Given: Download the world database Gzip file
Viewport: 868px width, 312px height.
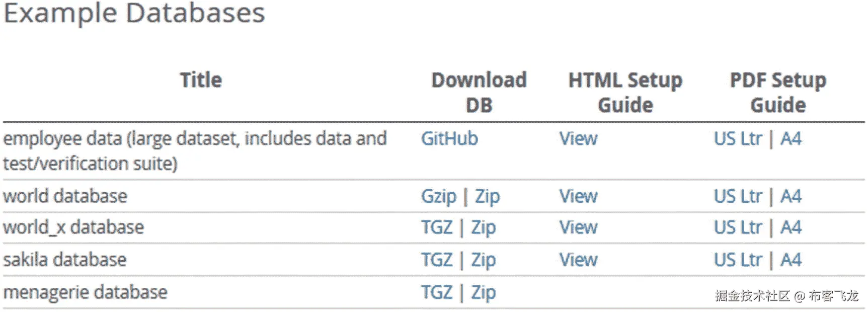Looking at the screenshot, I should pos(438,196).
